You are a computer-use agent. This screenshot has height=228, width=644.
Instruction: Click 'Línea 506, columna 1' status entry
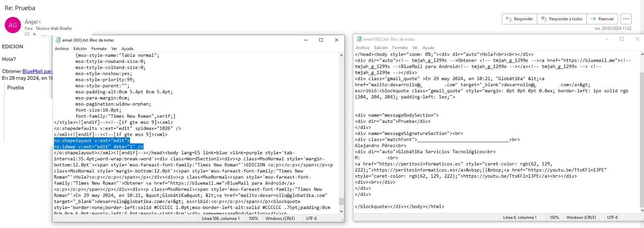(221, 218)
